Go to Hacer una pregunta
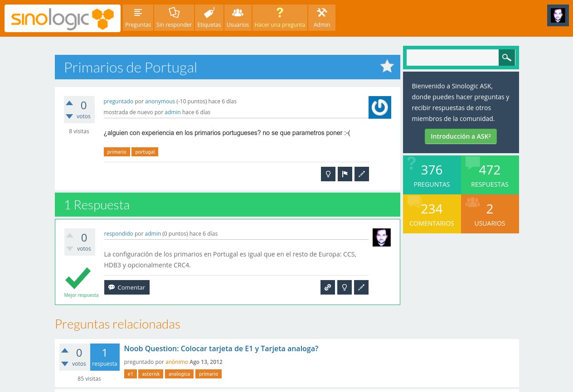The width and height of the screenshot is (573, 392). point(280,18)
